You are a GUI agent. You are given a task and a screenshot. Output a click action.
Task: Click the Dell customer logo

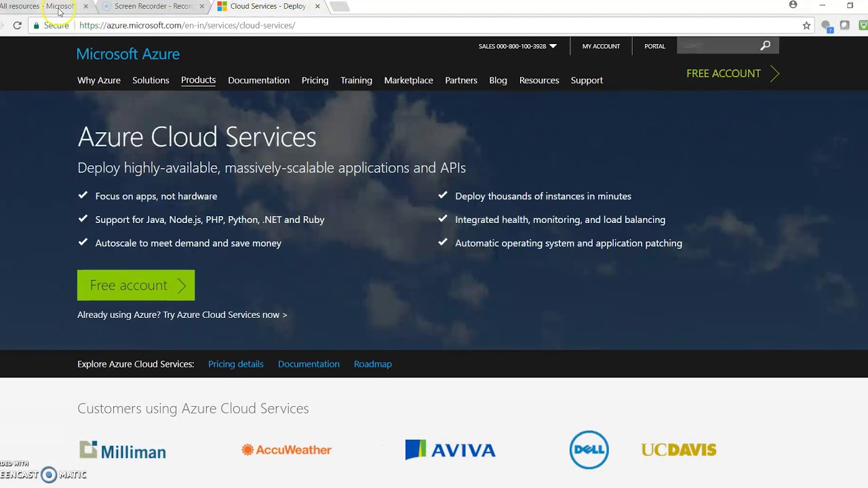589,449
